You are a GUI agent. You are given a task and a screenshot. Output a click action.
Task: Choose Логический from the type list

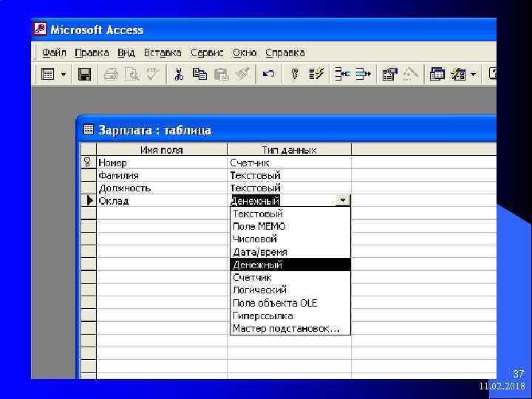tap(290, 290)
